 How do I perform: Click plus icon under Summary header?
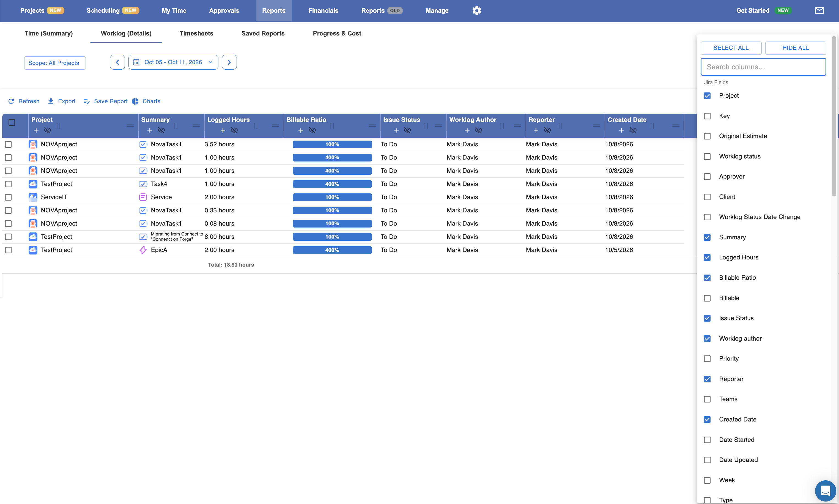coord(150,130)
